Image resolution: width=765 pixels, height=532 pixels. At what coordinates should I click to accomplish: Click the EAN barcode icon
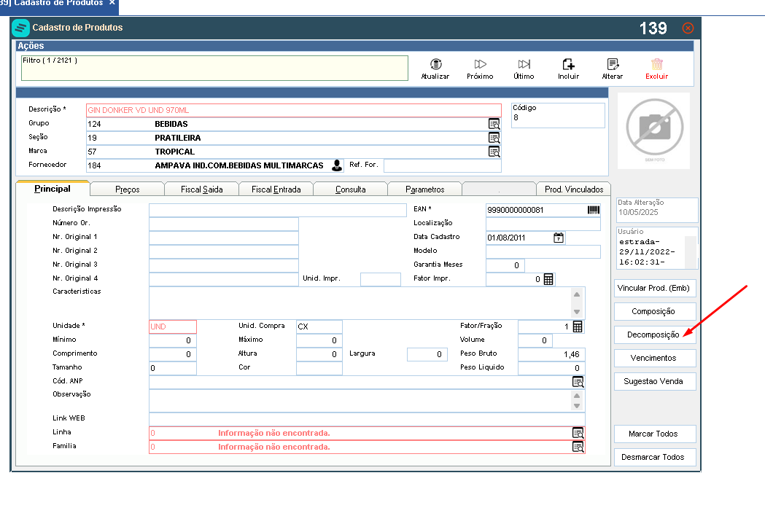click(x=594, y=210)
